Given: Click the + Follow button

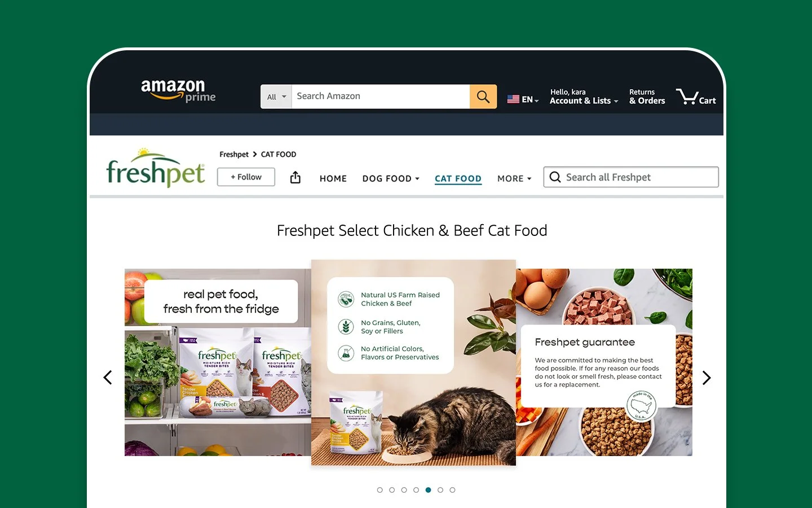Looking at the screenshot, I should [x=246, y=177].
